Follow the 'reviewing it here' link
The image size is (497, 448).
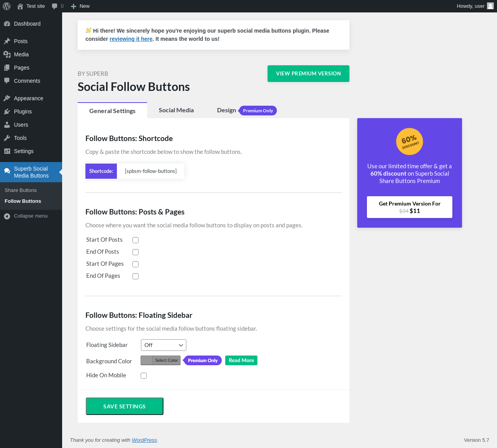pyautogui.click(x=131, y=39)
